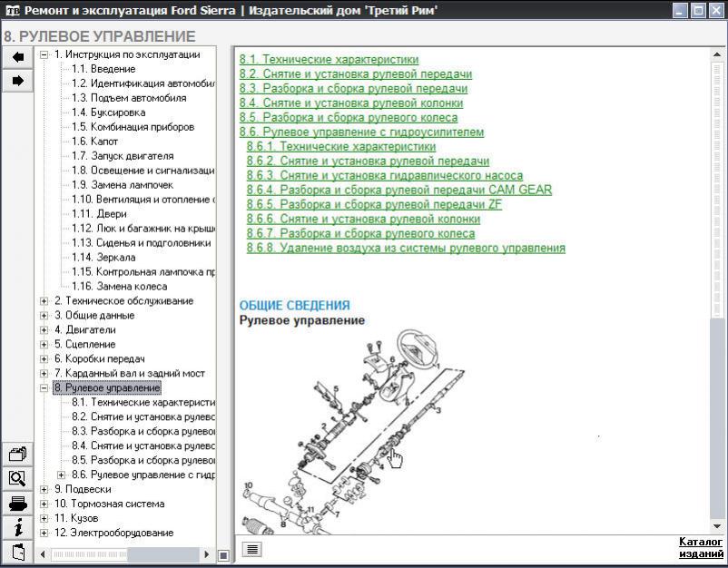Viewport: 728px width, 568px height.
Task: Expand '3. Общие данные' tree node
Action: (44, 316)
